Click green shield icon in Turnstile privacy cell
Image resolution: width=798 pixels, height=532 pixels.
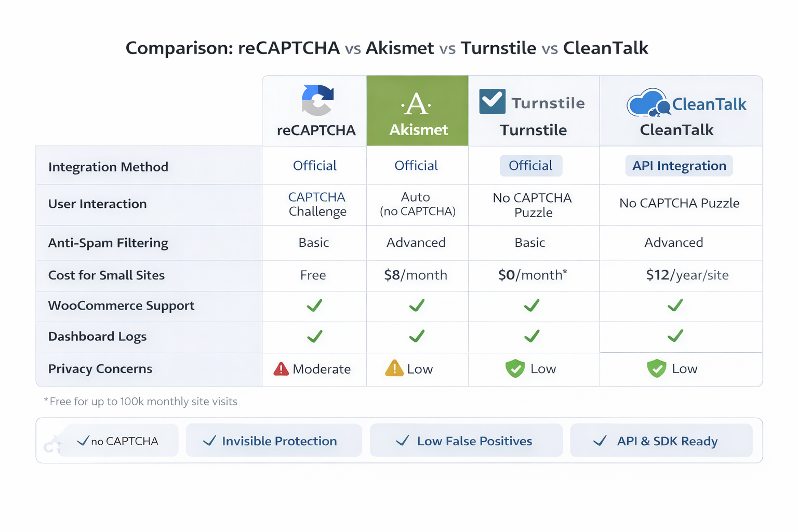(515, 369)
